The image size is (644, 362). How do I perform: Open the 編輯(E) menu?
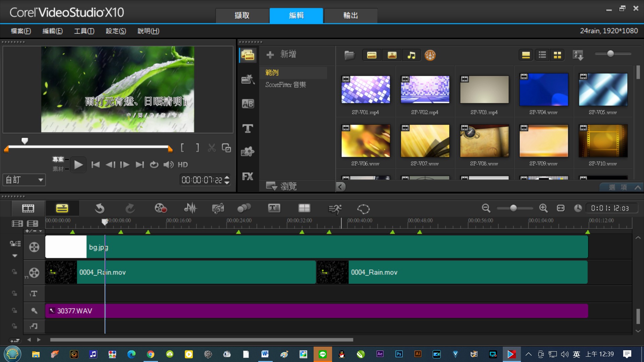[x=52, y=31]
